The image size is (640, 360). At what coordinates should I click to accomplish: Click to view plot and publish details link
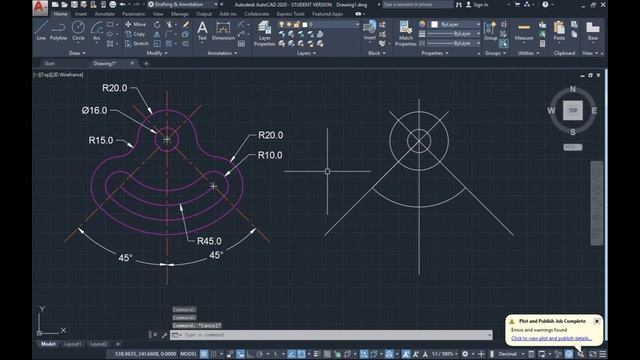click(x=551, y=338)
